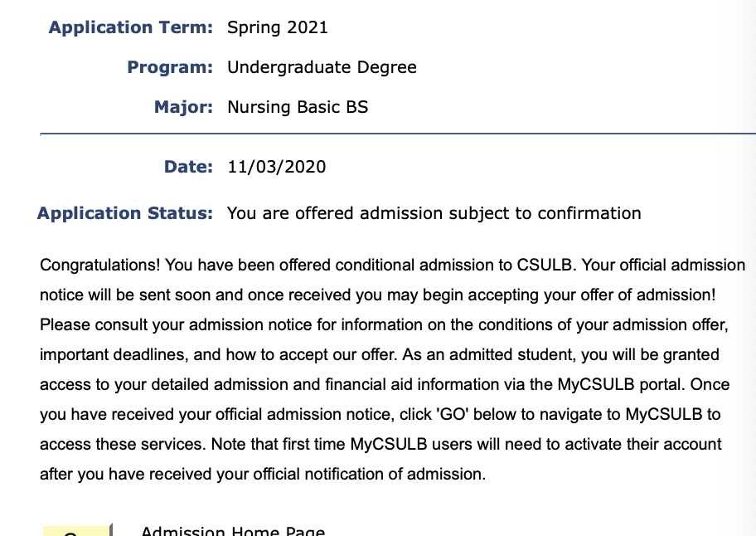Select the Major field label
Image resolution: width=756 pixels, height=536 pixels.
184,107
